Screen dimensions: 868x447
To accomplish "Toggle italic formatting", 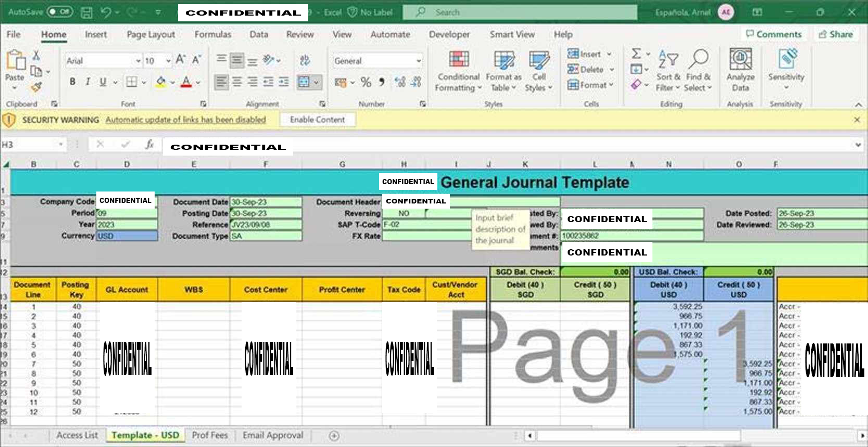I will coord(87,82).
